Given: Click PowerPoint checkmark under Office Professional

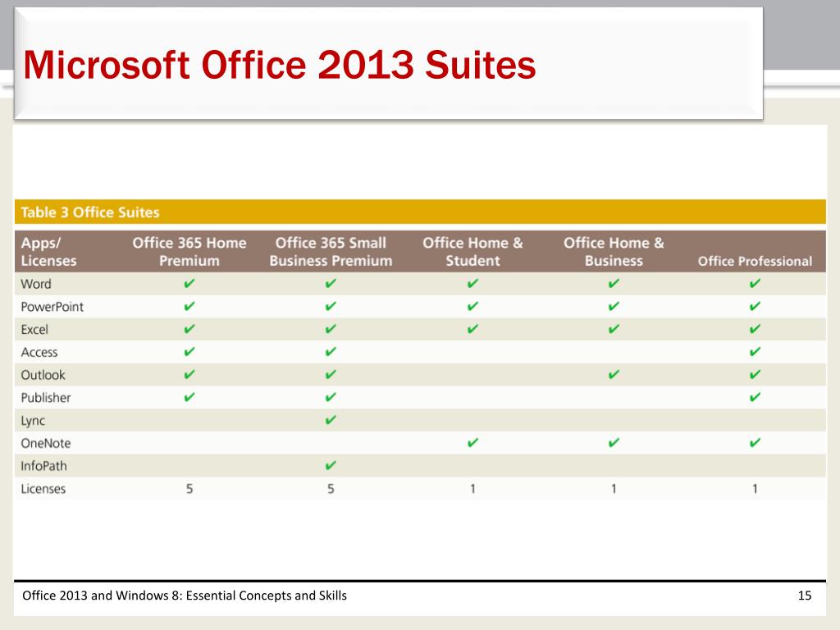Looking at the screenshot, I should 755,307.
